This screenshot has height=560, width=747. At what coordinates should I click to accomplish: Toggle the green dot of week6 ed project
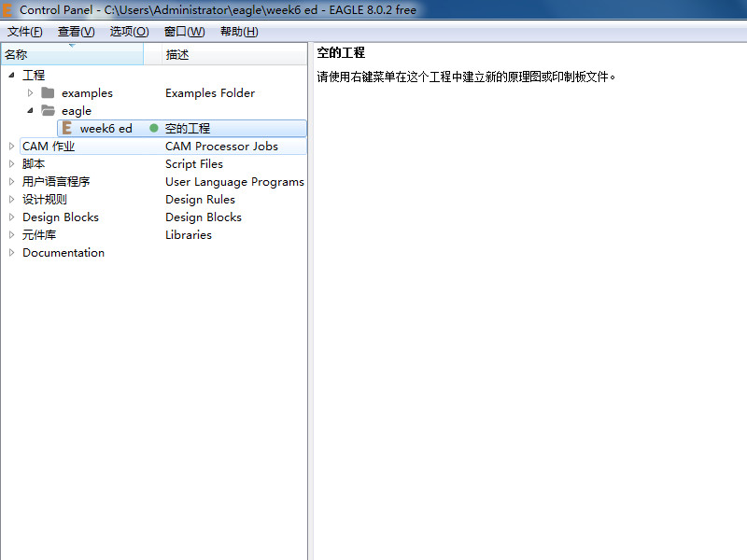154,128
